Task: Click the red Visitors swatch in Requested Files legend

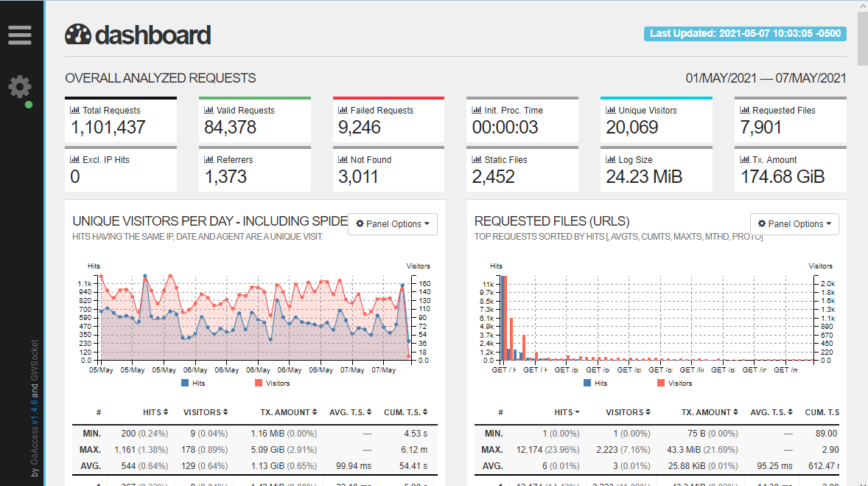Action: coord(661,383)
